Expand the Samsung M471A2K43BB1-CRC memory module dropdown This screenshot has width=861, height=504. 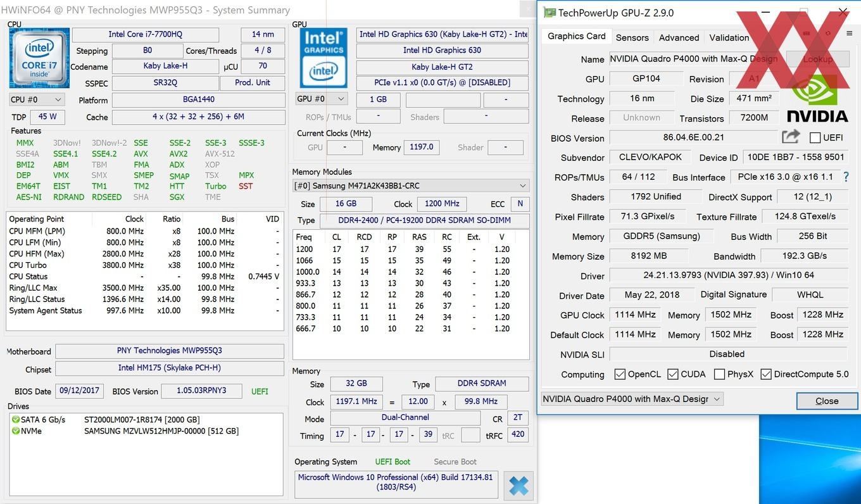pyautogui.click(x=411, y=186)
